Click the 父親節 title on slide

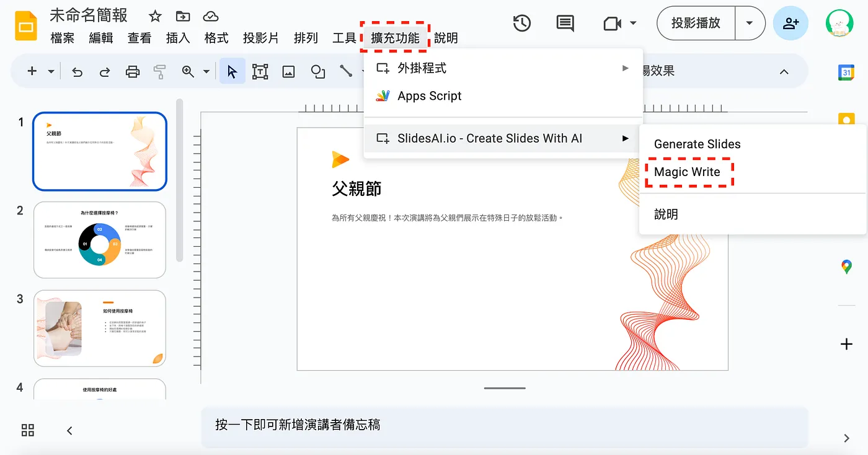tap(356, 188)
